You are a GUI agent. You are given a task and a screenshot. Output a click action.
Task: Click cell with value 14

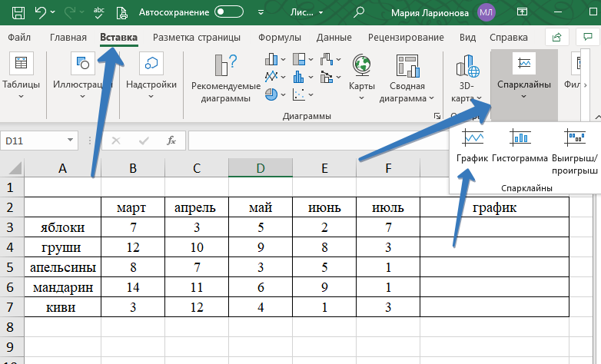(133, 287)
